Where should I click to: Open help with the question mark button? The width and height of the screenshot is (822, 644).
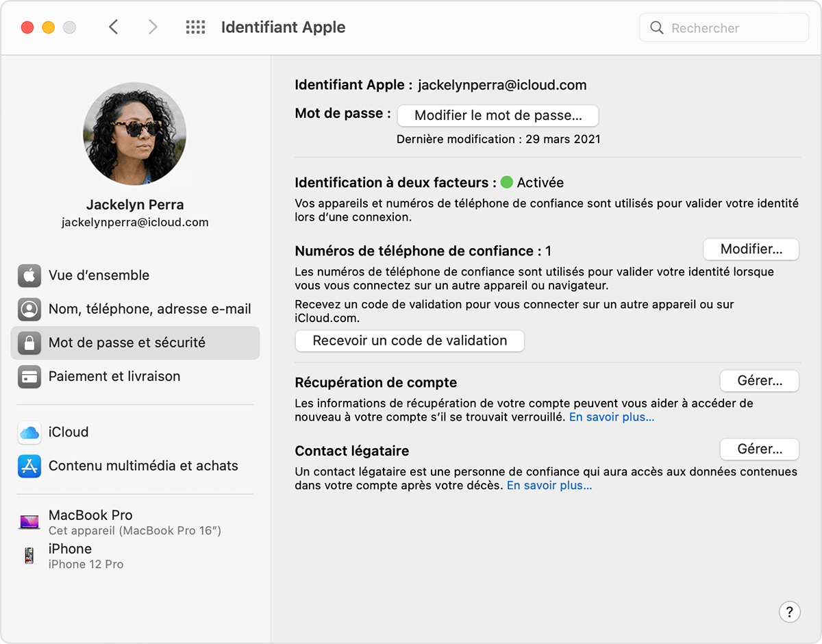coord(789,612)
